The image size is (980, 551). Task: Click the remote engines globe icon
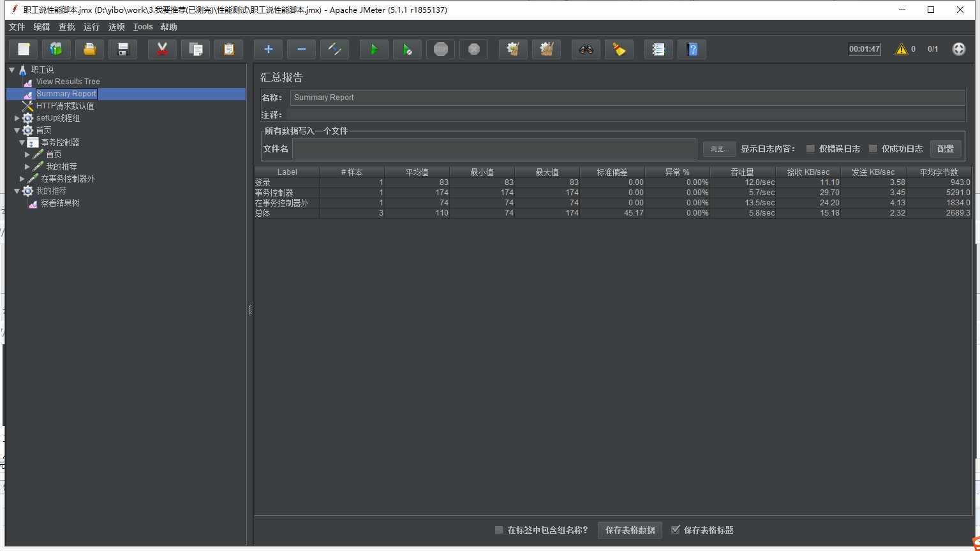point(959,49)
